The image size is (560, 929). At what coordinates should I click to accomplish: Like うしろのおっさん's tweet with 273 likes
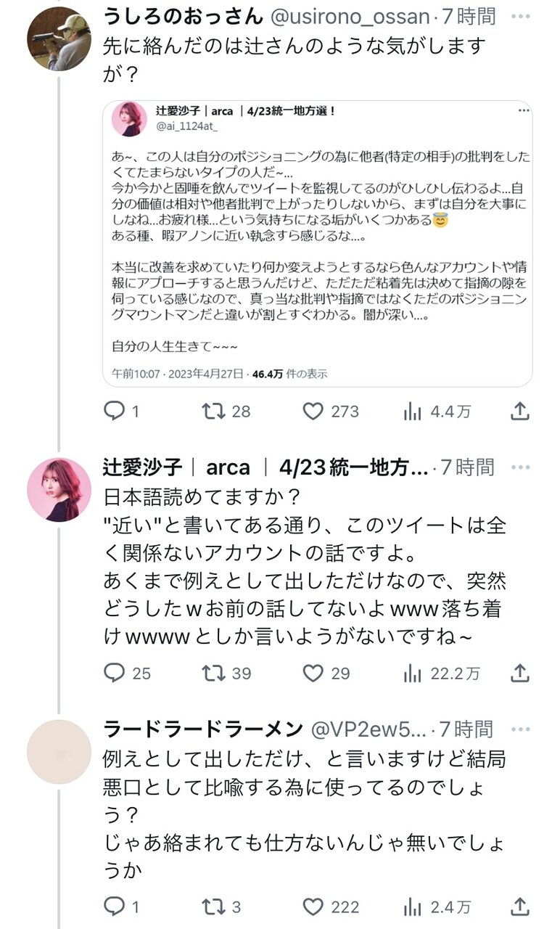[x=313, y=412]
